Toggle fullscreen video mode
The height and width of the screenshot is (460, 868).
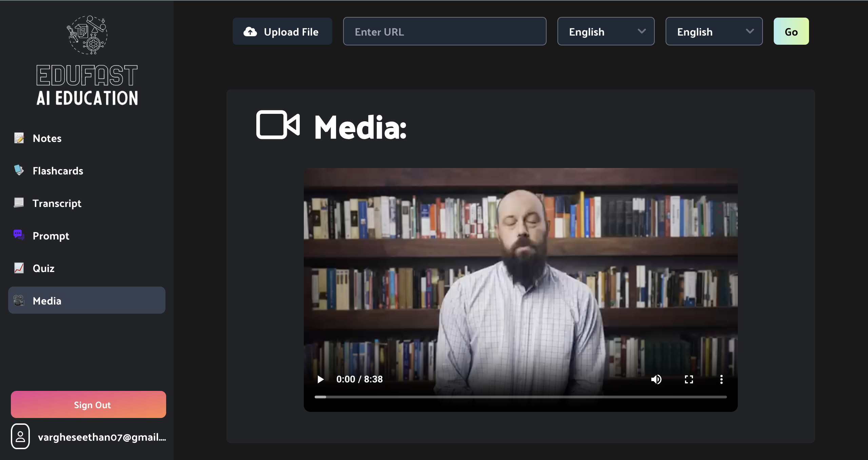pyautogui.click(x=689, y=379)
